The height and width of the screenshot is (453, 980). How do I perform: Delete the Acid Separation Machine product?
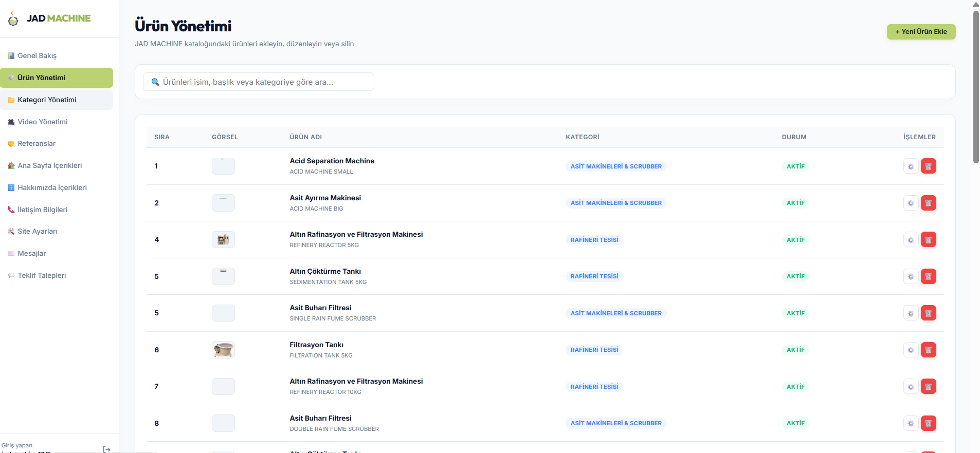coord(928,166)
